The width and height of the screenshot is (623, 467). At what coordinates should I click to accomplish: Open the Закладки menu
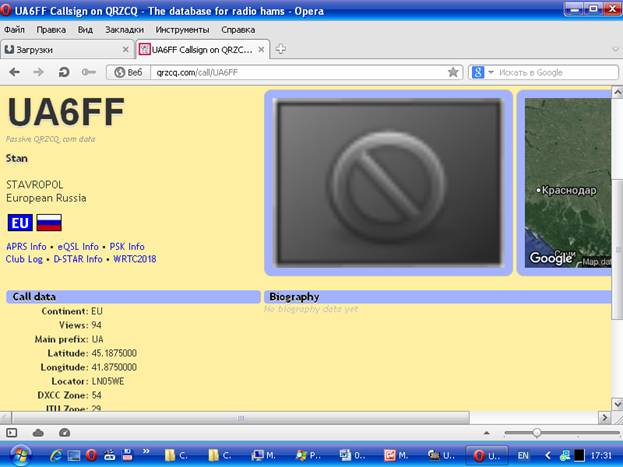pos(124,30)
